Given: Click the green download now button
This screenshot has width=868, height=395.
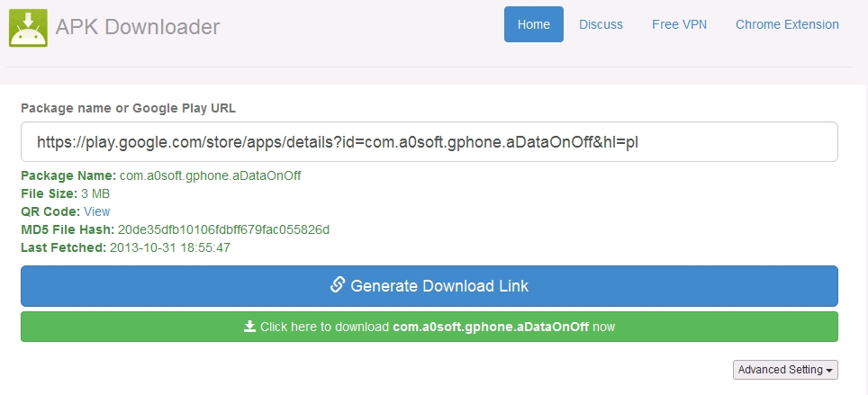Looking at the screenshot, I should [429, 327].
